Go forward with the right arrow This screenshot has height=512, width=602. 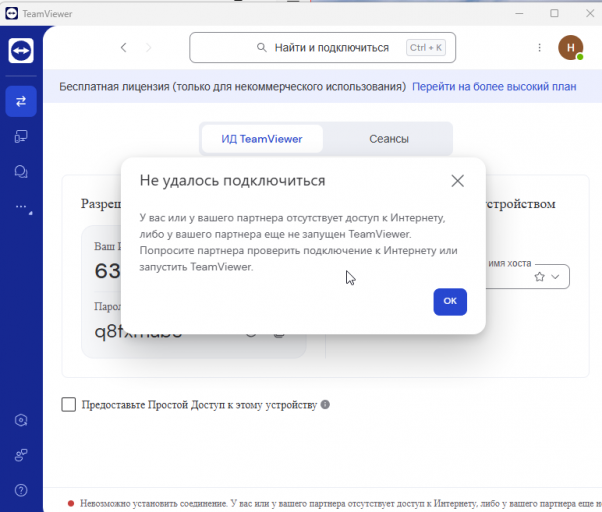(x=149, y=48)
